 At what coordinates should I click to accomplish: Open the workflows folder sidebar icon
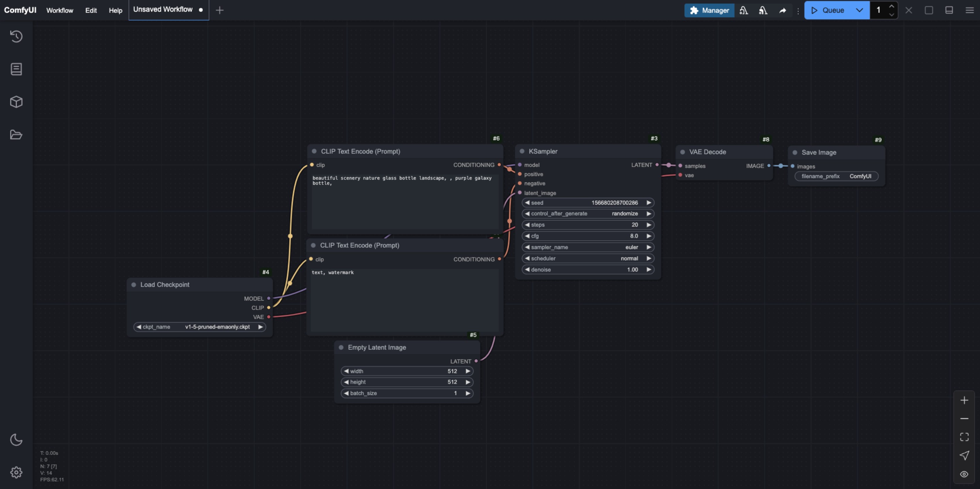tap(16, 134)
